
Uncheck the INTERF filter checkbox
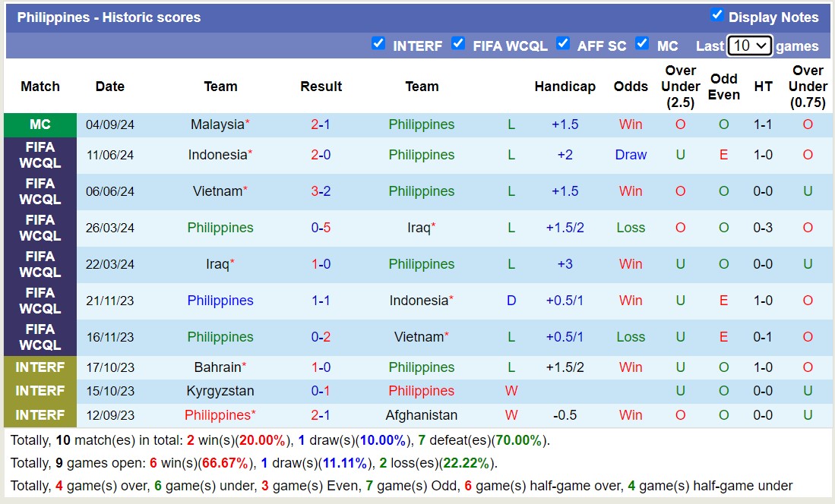pyautogui.click(x=378, y=44)
